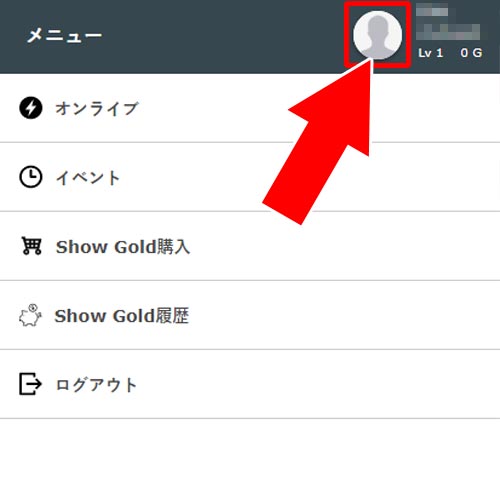Click the blurred username text
The height and width of the screenshot is (491, 500).
[448, 23]
